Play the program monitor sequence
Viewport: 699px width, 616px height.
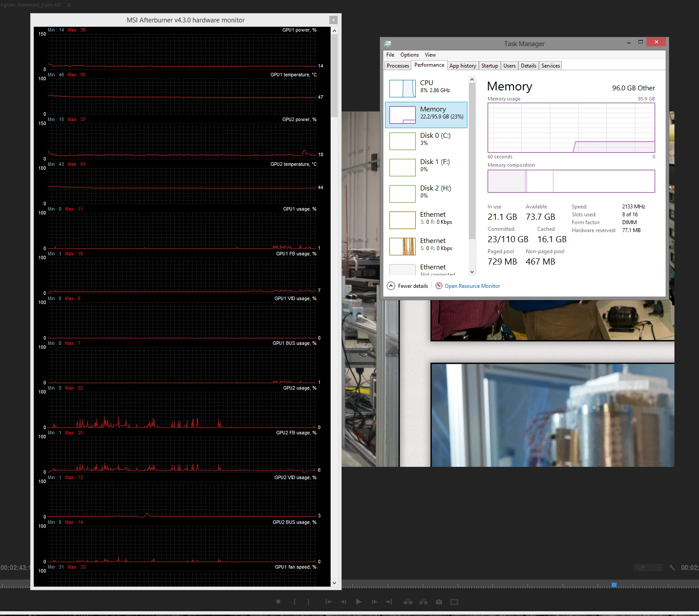click(x=359, y=602)
